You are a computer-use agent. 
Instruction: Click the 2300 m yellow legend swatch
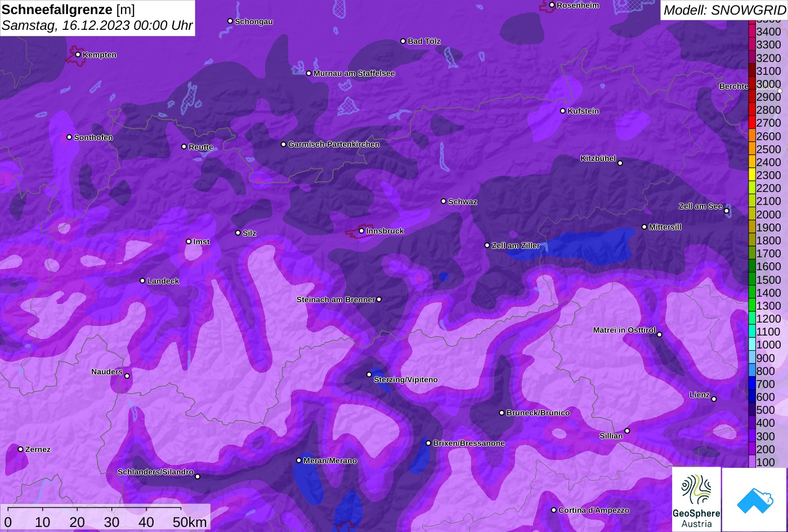point(752,175)
